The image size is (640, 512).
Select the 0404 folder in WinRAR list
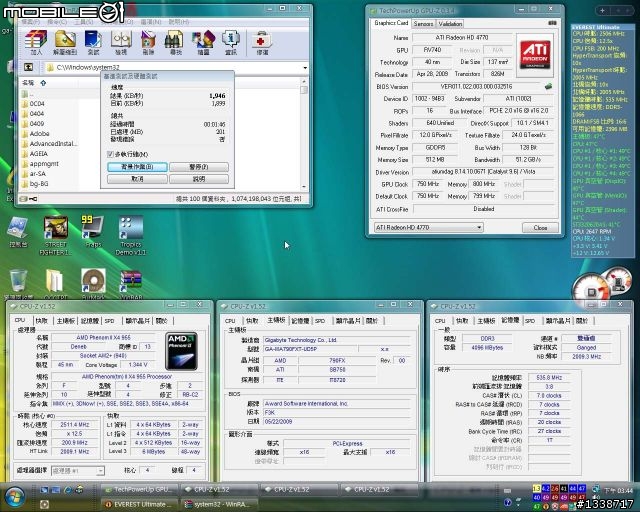point(37,114)
